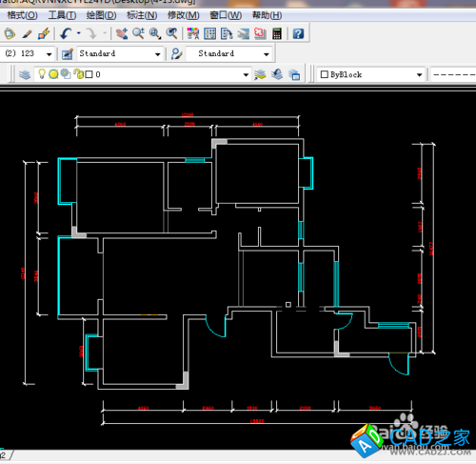Expand the dimension style 'Standard' dropdown
This screenshot has width=476, height=464.
[x=158, y=54]
